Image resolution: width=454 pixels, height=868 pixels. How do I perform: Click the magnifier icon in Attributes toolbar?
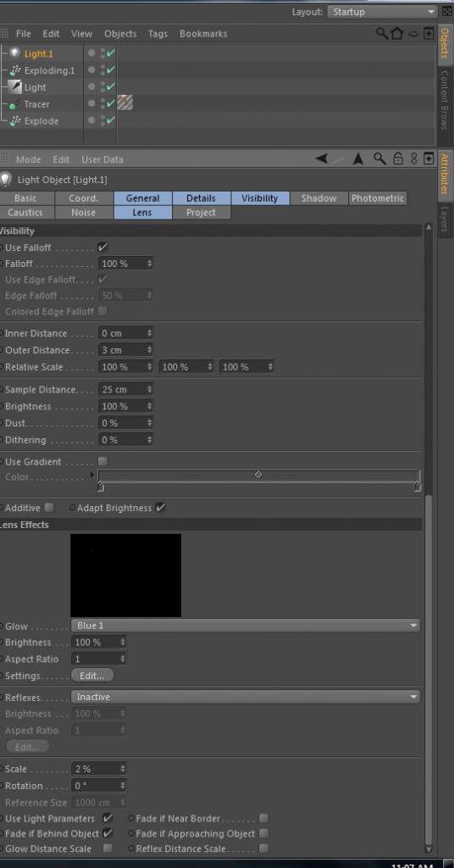click(x=379, y=159)
